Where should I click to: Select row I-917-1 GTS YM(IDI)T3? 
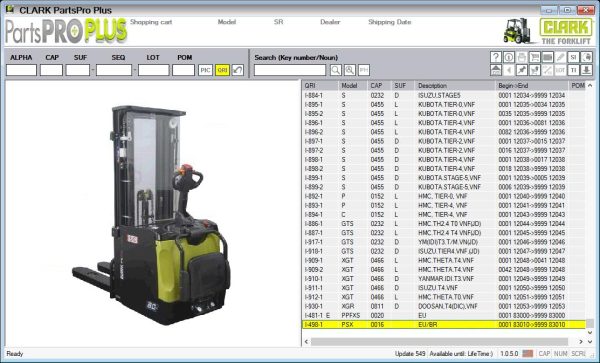coord(444,242)
